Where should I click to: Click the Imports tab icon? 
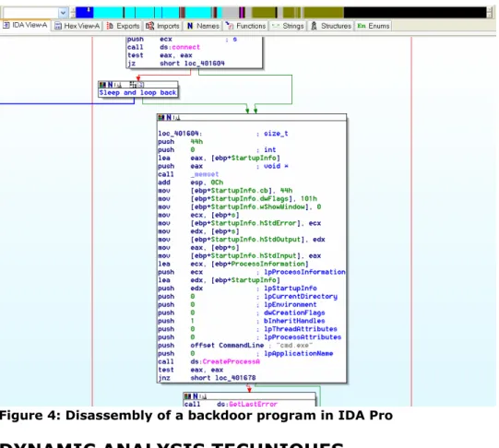point(149,26)
